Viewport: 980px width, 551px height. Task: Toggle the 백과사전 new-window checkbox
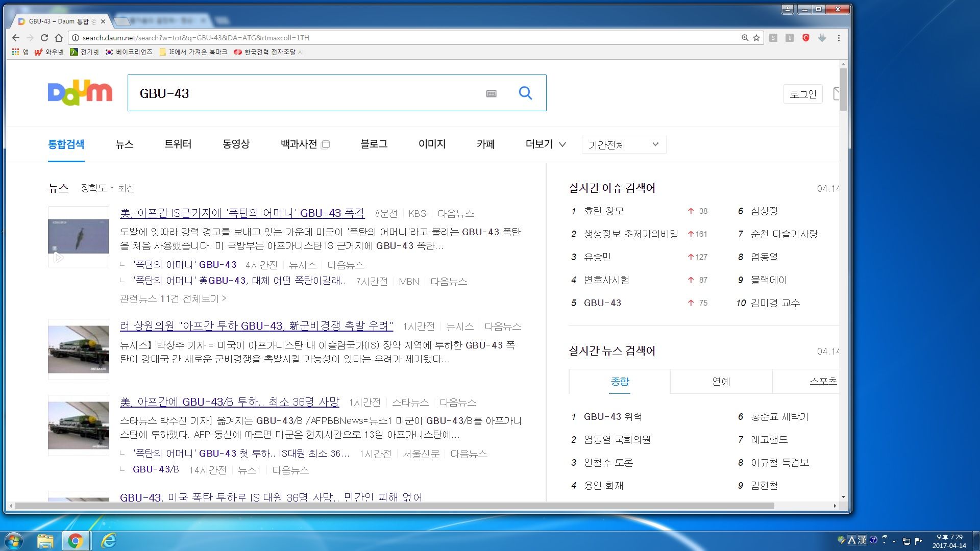pyautogui.click(x=326, y=144)
